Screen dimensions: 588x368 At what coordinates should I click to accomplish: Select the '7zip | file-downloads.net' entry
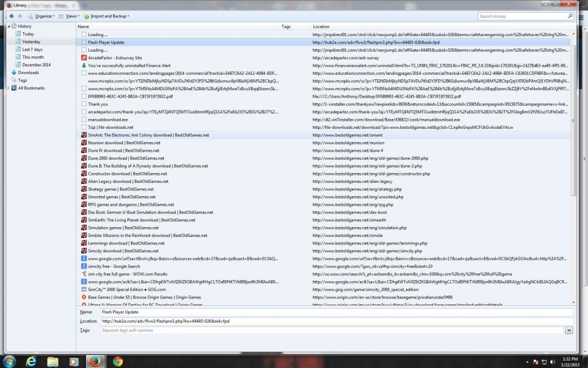click(323, 127)
